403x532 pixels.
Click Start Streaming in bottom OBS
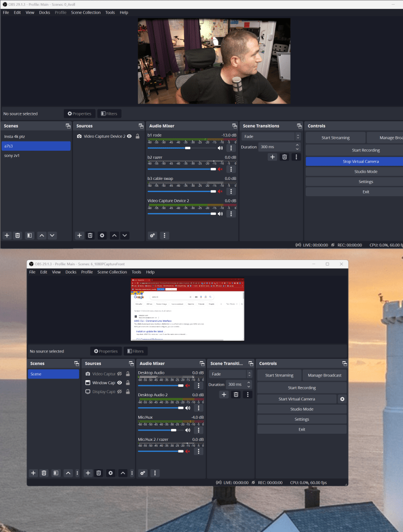coord(279,375)
